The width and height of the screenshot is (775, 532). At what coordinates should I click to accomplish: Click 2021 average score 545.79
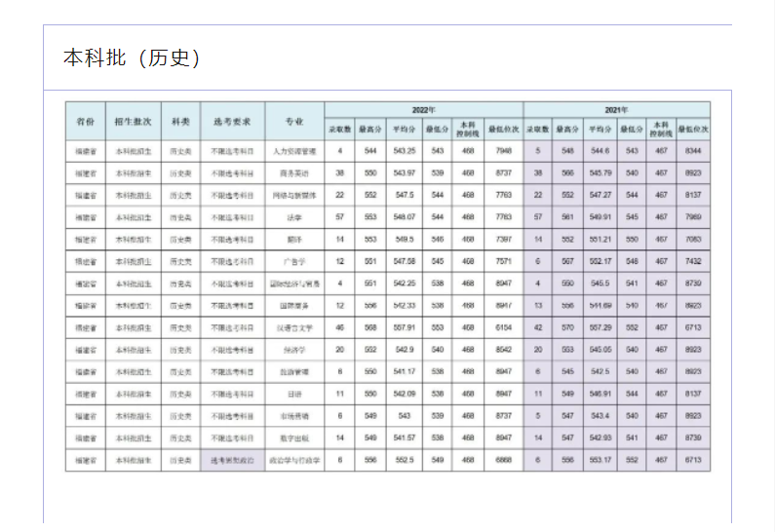coord(601,172)
